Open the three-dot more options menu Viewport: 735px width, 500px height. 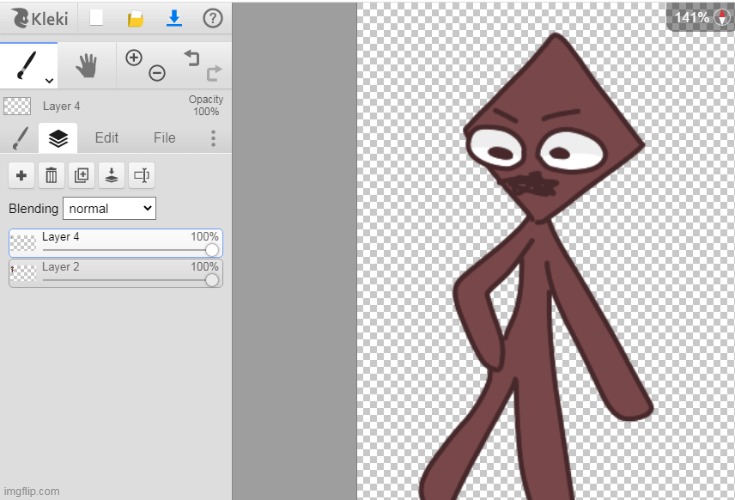point(213,138)
